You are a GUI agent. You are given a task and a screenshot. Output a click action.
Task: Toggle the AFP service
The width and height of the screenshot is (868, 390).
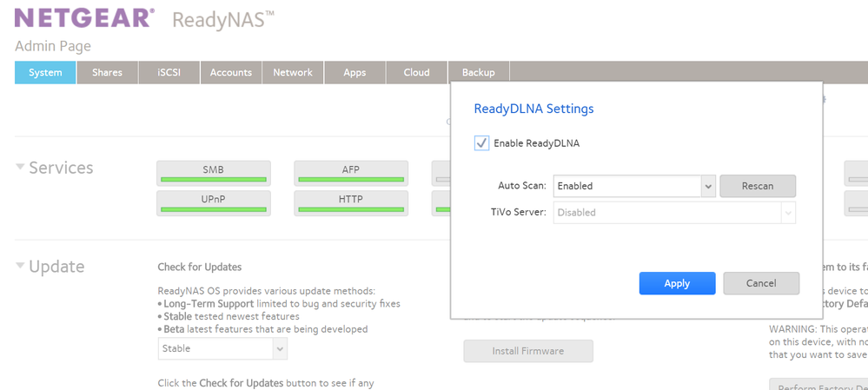351,173
